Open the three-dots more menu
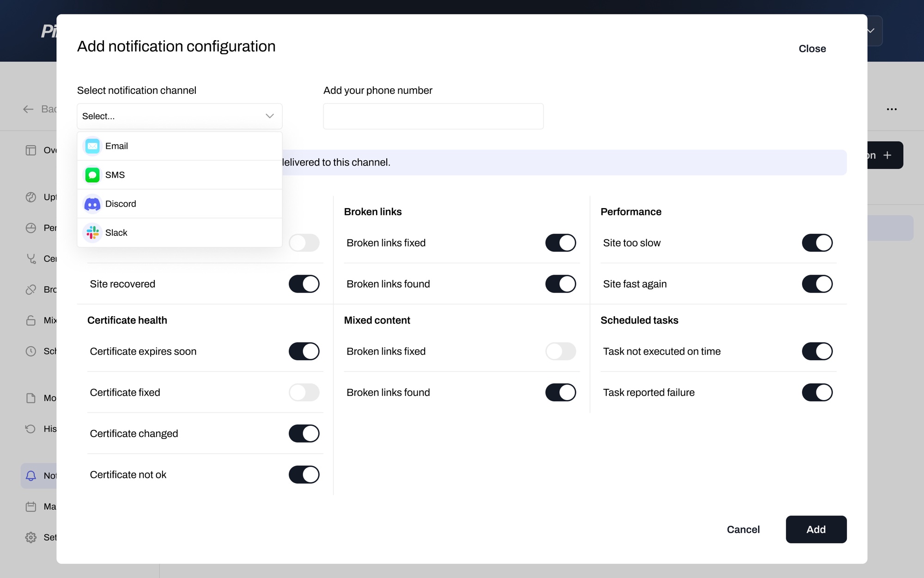Image resolution: width=924 pixels, height=578 pixels. 892,109
